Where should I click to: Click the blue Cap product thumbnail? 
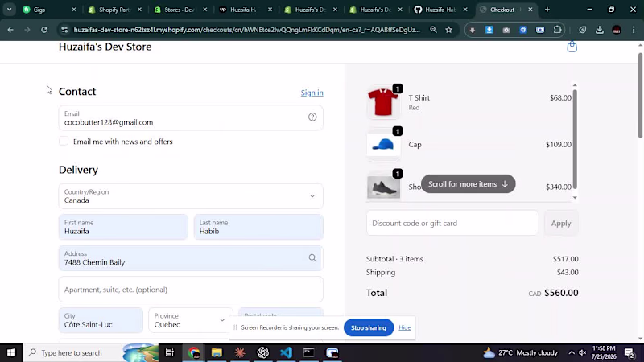pyautogui.click(x=383, y=145)
